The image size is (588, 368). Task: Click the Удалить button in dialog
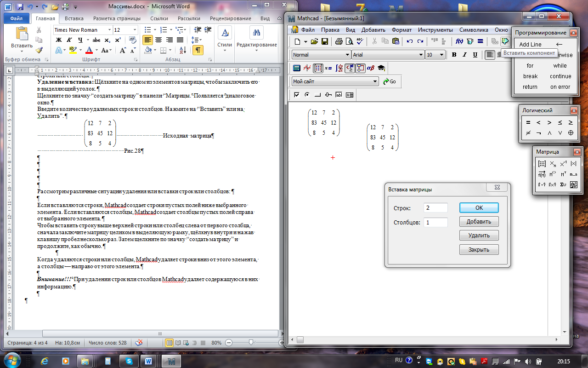coord(479,236)
